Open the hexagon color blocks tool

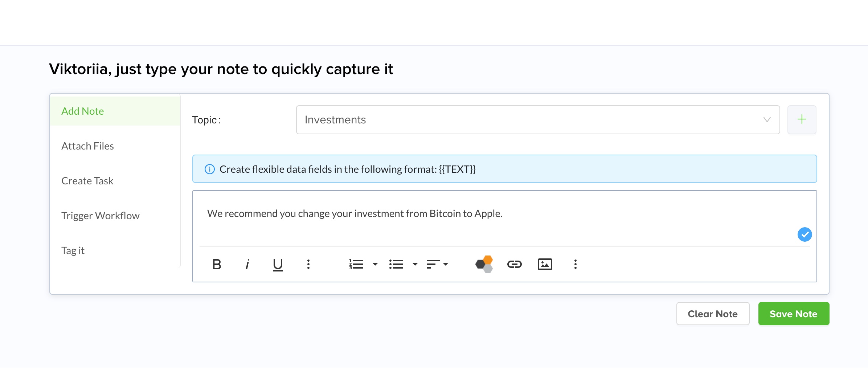click(x=484, y=264)
